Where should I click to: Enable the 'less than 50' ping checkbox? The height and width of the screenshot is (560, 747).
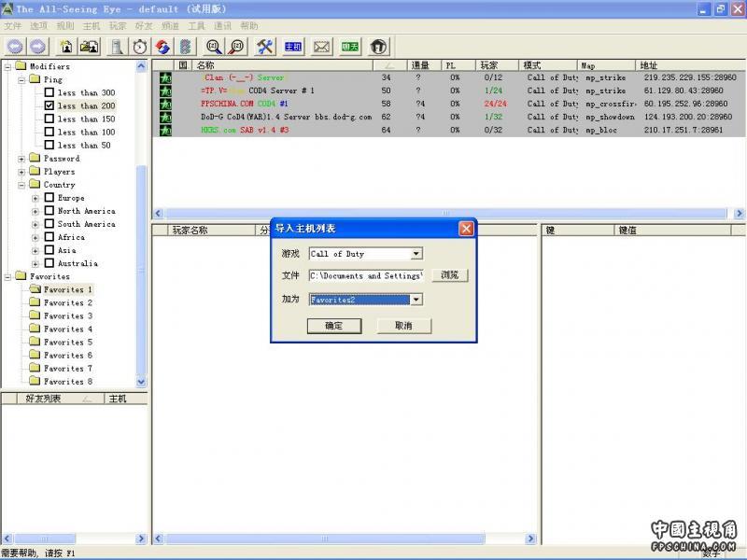point(49,145)
